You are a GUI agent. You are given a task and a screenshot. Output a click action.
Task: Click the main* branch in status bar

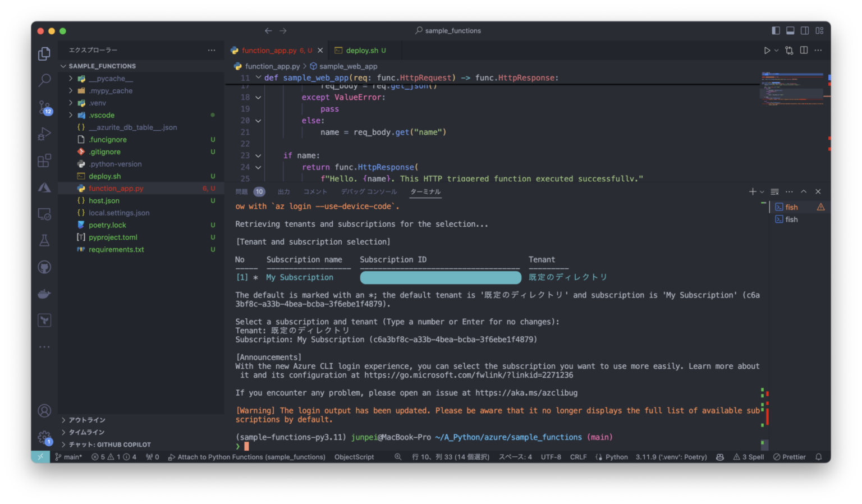click(68, 457)
